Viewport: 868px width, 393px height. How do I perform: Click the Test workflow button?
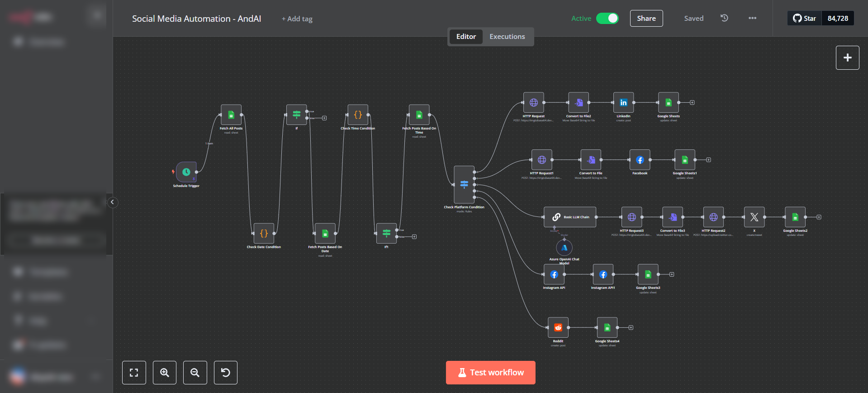[x=490, y=373]
